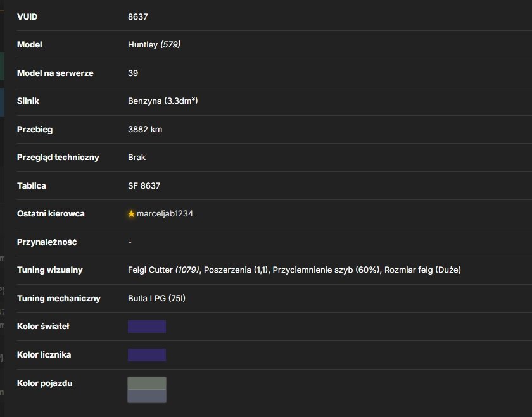Click the VUID row label
The width and height of the screenshot is (532, 417).
click(x=27, y=16)
